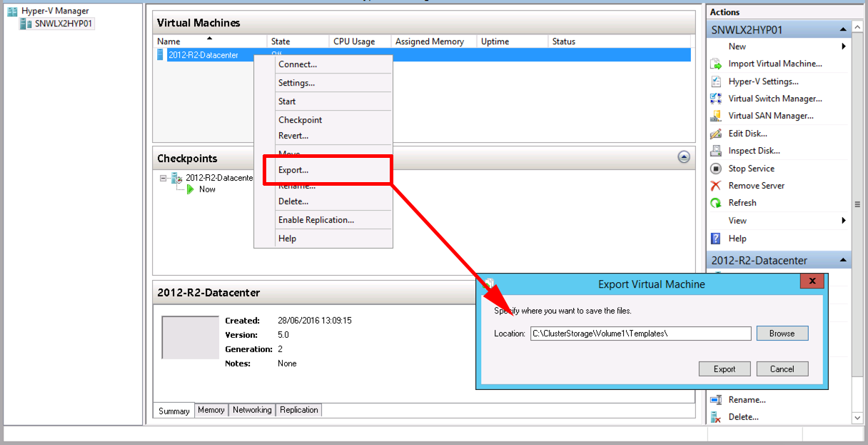
Task: Open Hyper-V Settings via its icon
Action: (x=716, y=81)
